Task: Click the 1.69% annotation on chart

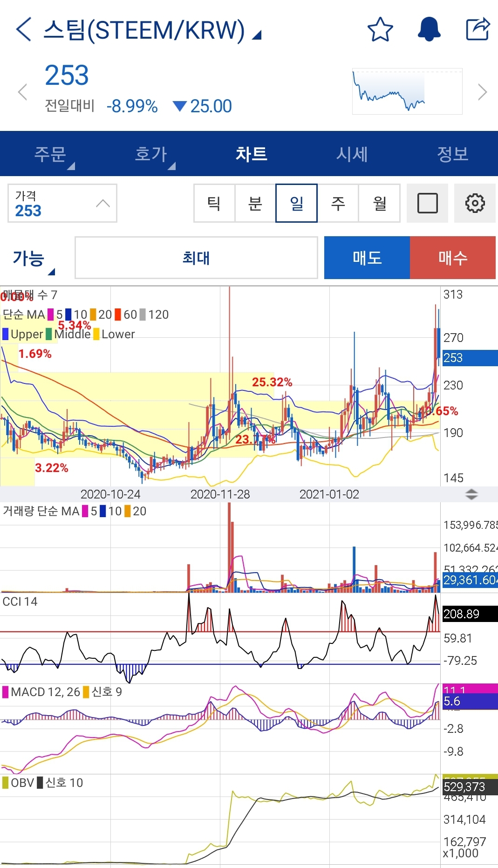Action: [x=35, y=354]
